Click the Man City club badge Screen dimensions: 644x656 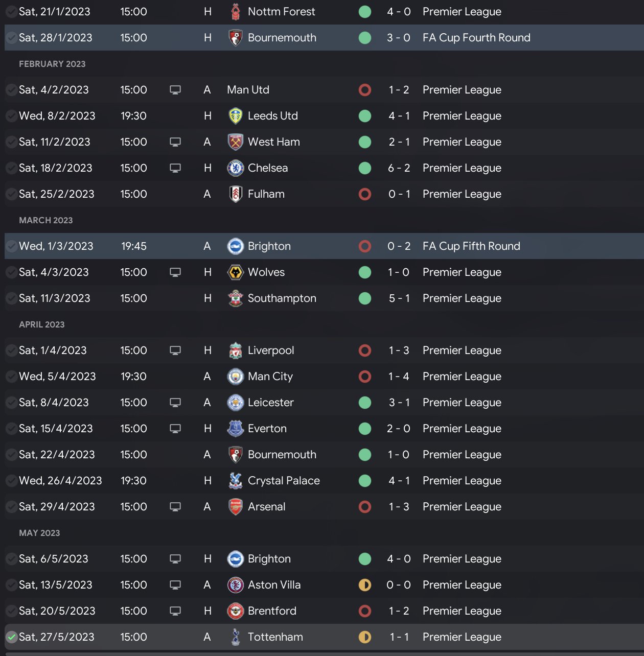click(x=235, y=377)
